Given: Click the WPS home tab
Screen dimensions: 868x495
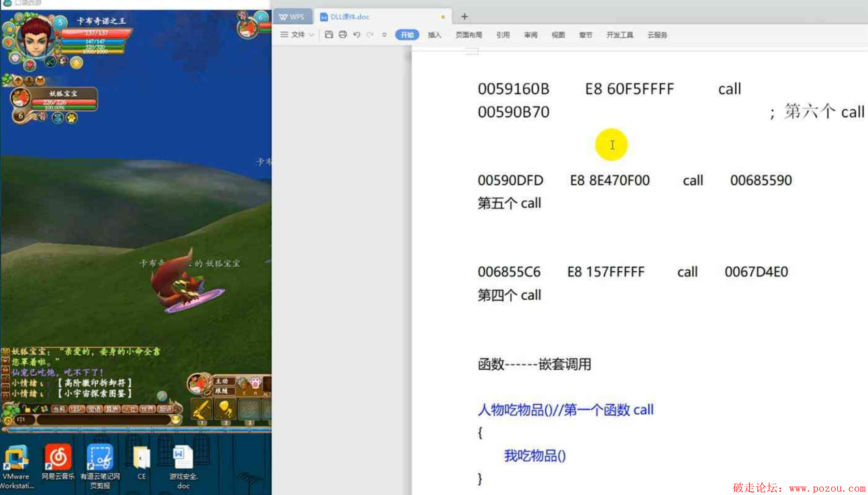Looking at the screenshot, I should 292,17.
